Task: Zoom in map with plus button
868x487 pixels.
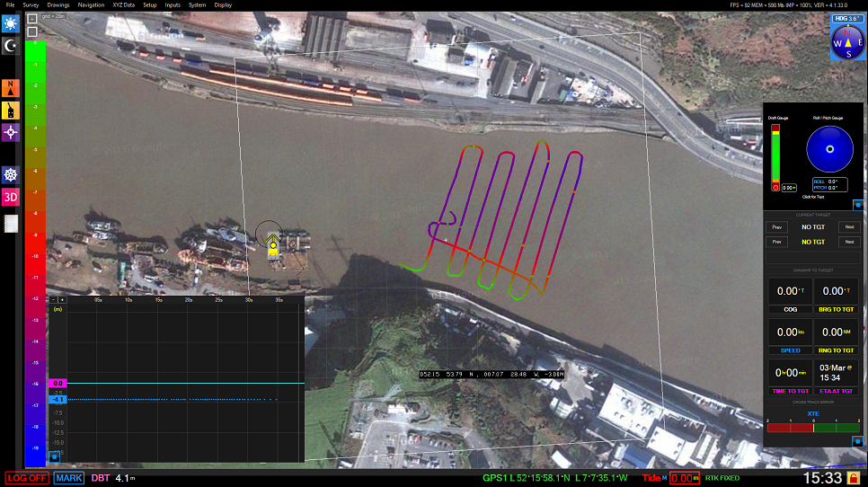Action: click(x=32, y=18)
